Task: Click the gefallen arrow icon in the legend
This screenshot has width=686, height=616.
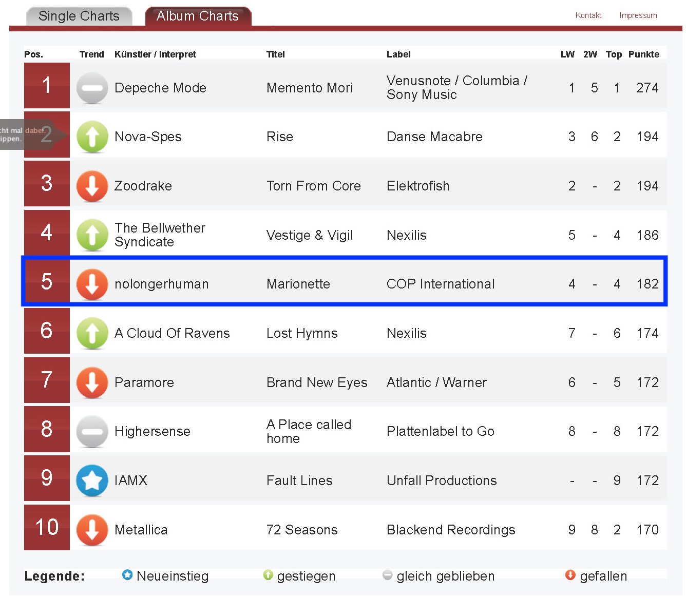Action: coord(570,575)
